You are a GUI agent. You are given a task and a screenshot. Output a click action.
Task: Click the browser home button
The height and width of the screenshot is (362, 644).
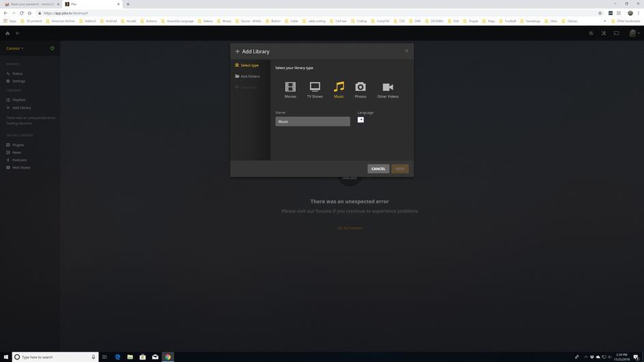pos(29,13)
